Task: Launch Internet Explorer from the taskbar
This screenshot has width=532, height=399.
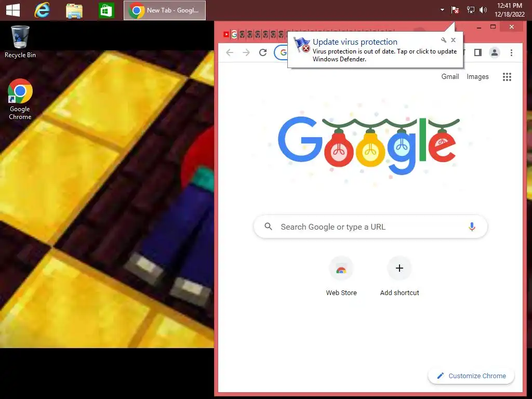Action: (42, 10)
